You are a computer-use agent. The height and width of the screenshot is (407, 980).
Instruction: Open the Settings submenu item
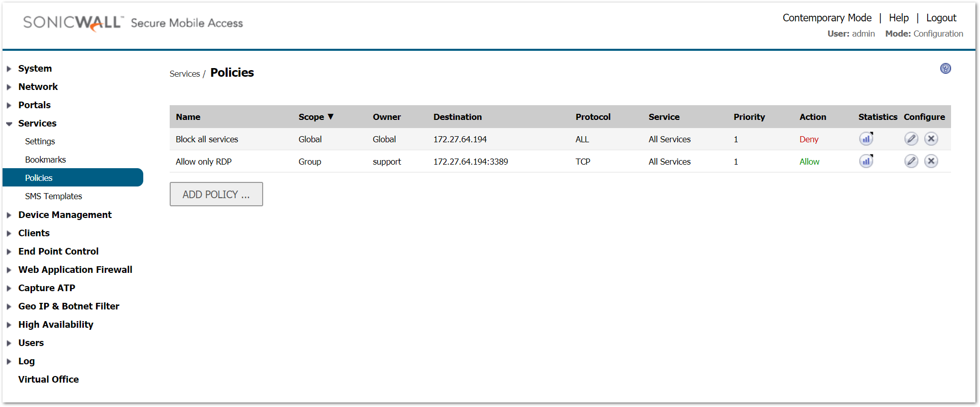pos(40,141)
